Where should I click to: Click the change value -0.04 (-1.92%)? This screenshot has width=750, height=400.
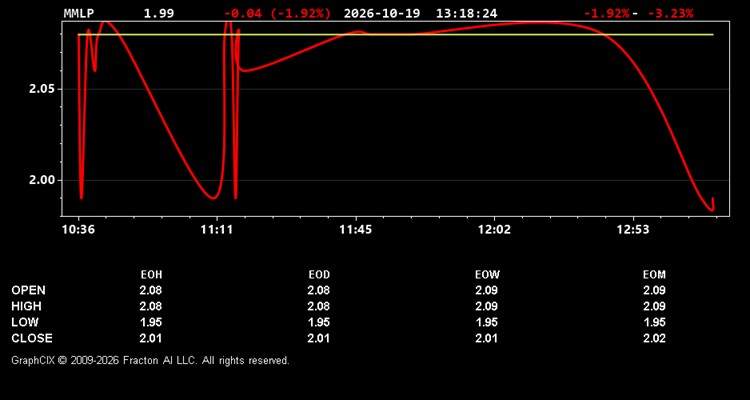click(277, 13)
